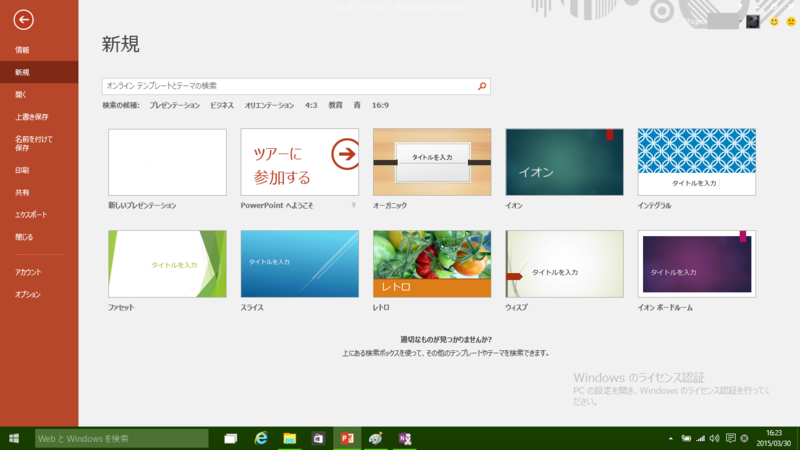Select the スライス template thumbnail
Viewport: 800px width, 450px height.
coord(299,264)
